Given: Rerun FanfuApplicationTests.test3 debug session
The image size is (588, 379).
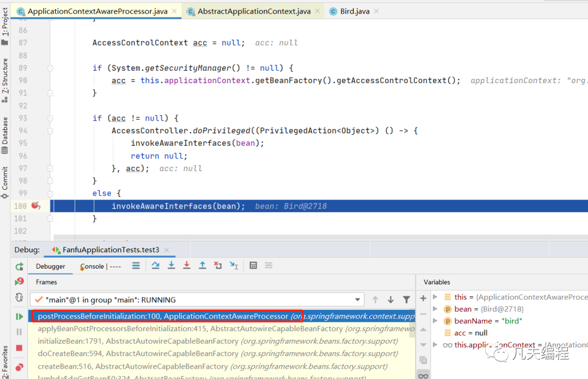Looking at the screenshot, I should click(x=20, y=266).
